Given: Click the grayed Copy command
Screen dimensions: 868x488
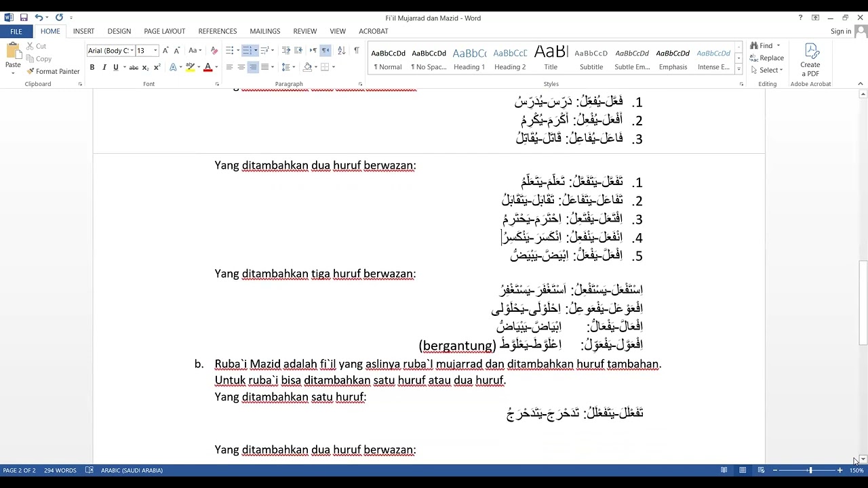Looking at the screenshot, I should coord(39,59).
